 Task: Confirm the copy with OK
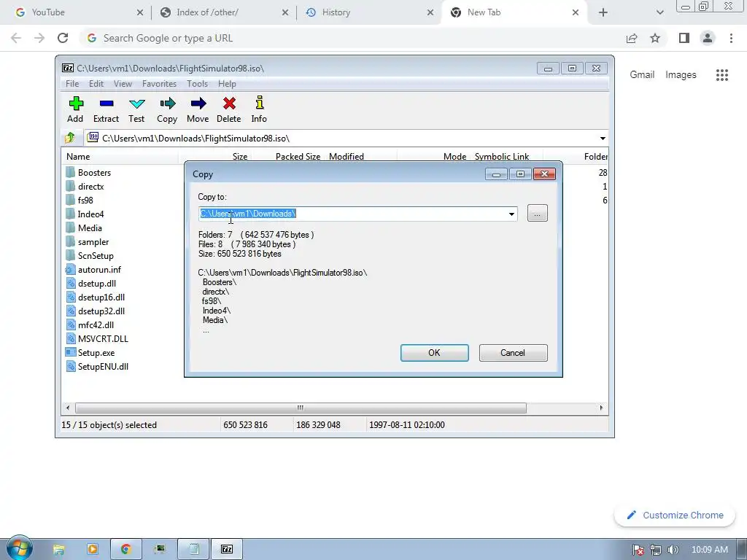point(435,353)
